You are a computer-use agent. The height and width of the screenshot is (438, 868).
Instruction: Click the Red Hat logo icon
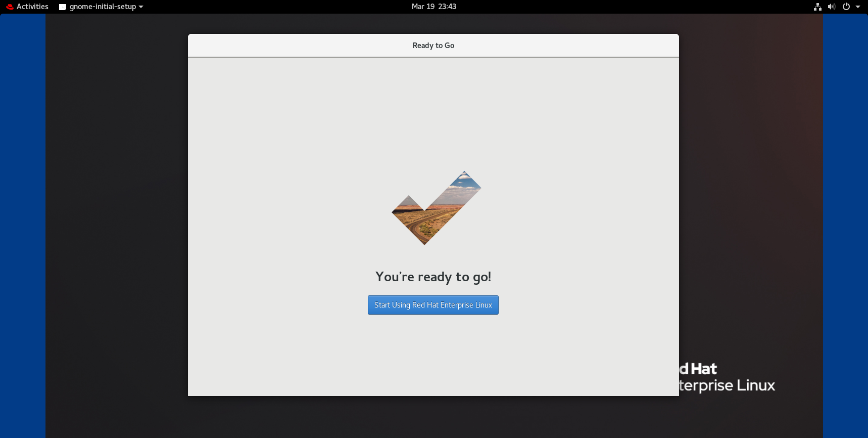click(10, 7)
